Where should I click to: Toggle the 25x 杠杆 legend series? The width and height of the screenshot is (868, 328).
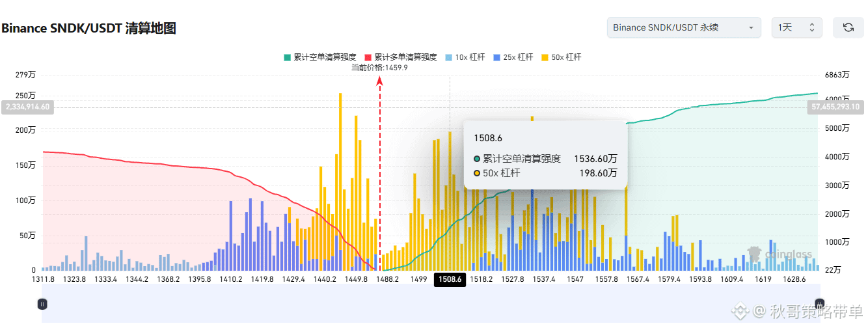coord(513,57)
